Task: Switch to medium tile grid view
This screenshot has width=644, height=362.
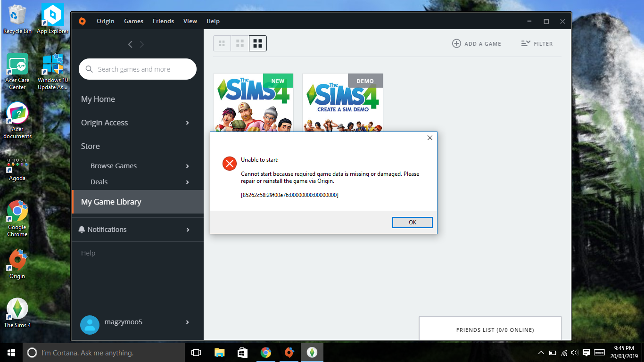Action: click(240, 43)
